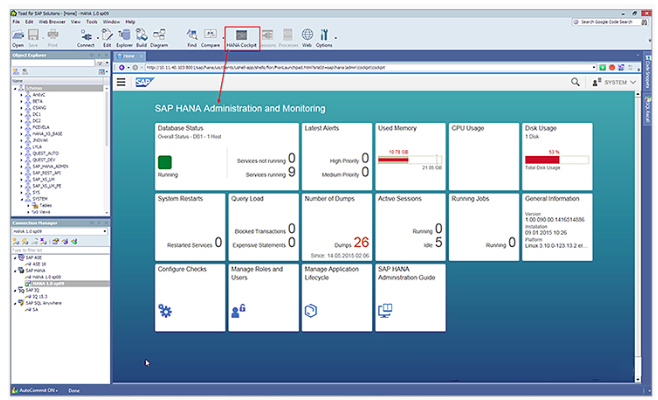Expand the Tables node under SYSTEM
The height and width of the screenshot is (400, 658).
point(28,206)
